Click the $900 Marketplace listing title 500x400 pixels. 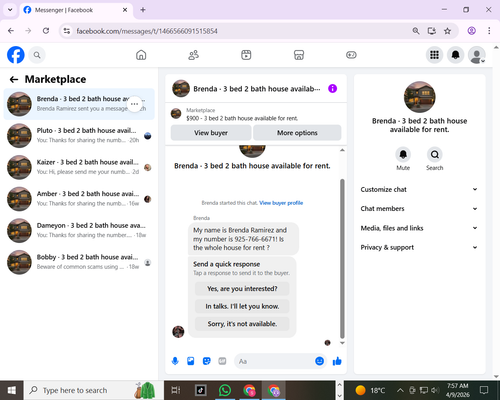tap(242, 118)
